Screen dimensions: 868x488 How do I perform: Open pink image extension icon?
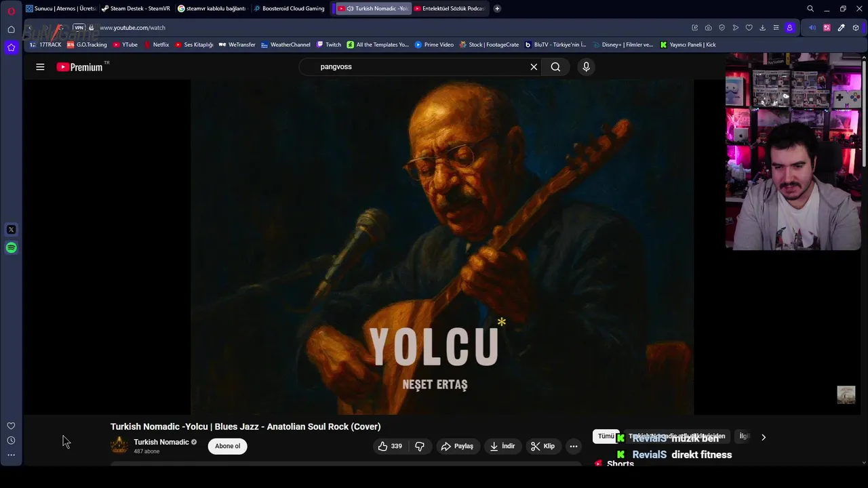[x=827, y=28]
